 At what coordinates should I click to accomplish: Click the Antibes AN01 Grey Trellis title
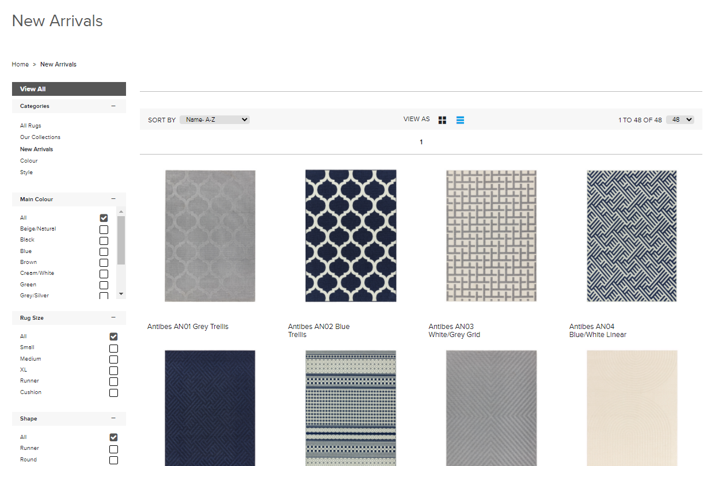click(x=188, y=326)
